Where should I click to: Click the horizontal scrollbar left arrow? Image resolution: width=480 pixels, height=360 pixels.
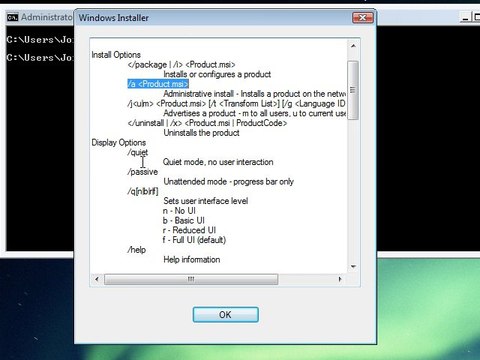click(x=97, y=279)
